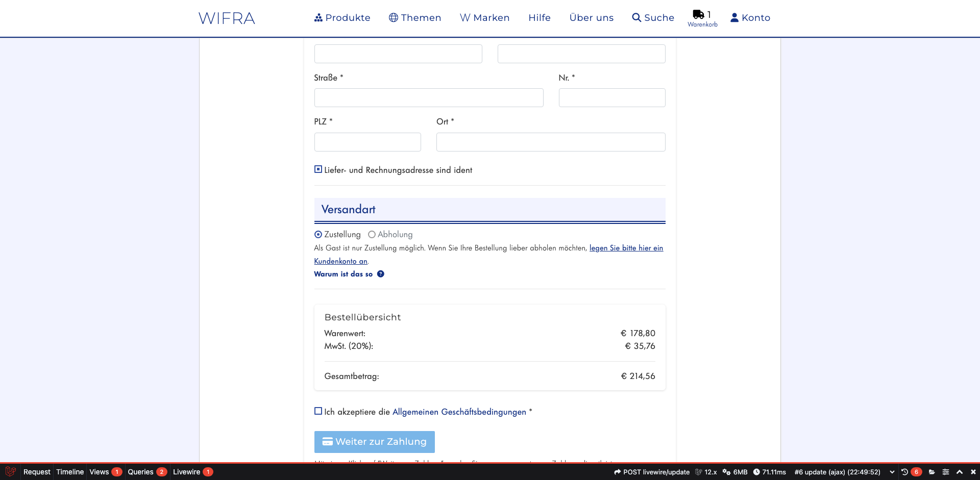980x480 pixels.
Task: Click into the PLZ input field
Action: [x=367, y=142]
